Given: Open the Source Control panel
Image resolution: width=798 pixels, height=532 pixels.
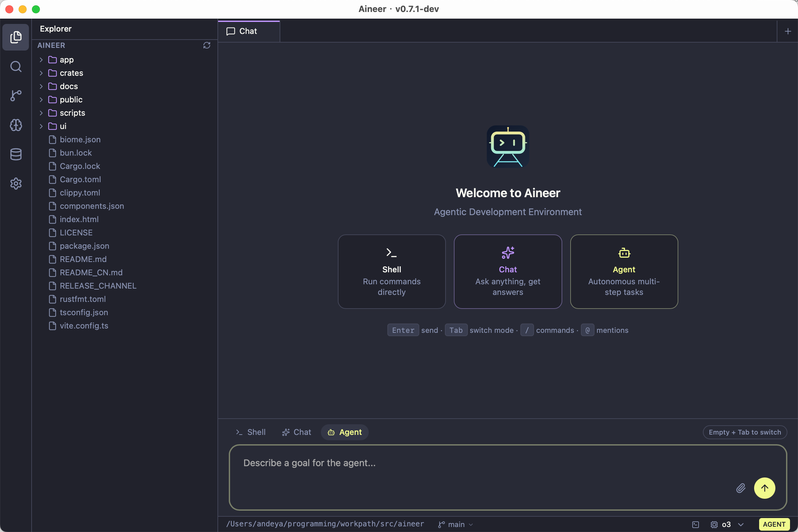Looking at the screenshot, I should tap(16, 96).
